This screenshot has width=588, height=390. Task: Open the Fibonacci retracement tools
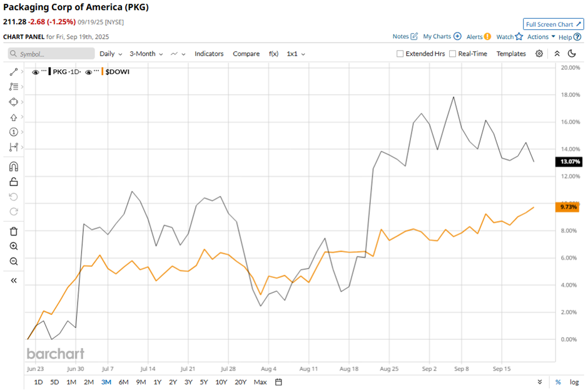[x=14, y=87]
